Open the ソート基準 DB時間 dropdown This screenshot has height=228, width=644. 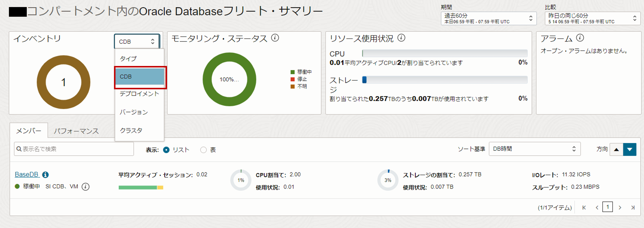pos(535,149)
